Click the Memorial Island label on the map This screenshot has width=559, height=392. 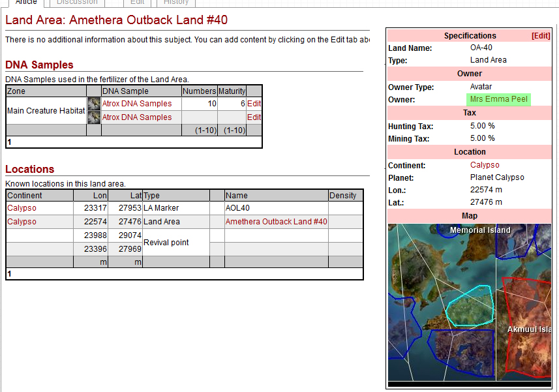[x=480, y=230]
